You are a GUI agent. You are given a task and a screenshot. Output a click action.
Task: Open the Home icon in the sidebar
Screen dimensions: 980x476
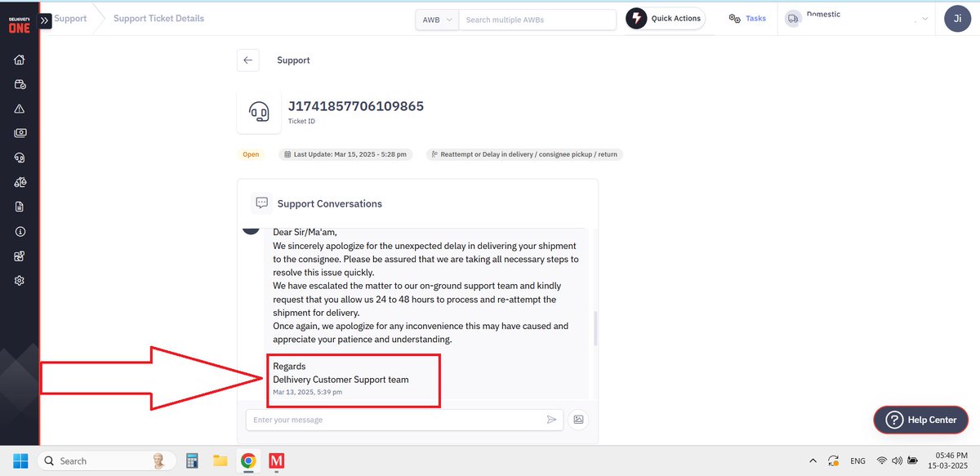click(20, 60)
